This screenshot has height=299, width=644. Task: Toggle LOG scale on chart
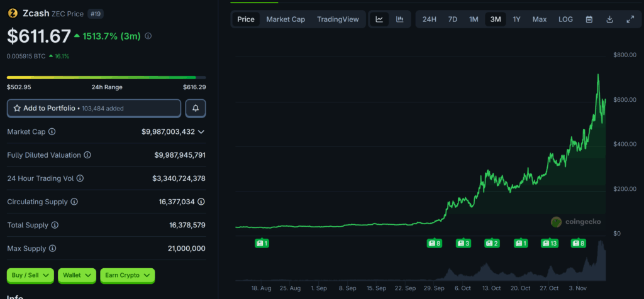[x=565, y=19]
